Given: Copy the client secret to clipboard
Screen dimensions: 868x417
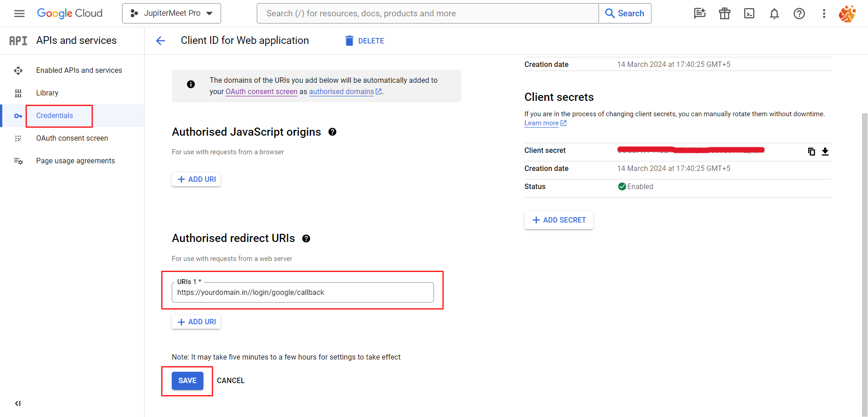Looking at the screenshot, I should point(811,152).
